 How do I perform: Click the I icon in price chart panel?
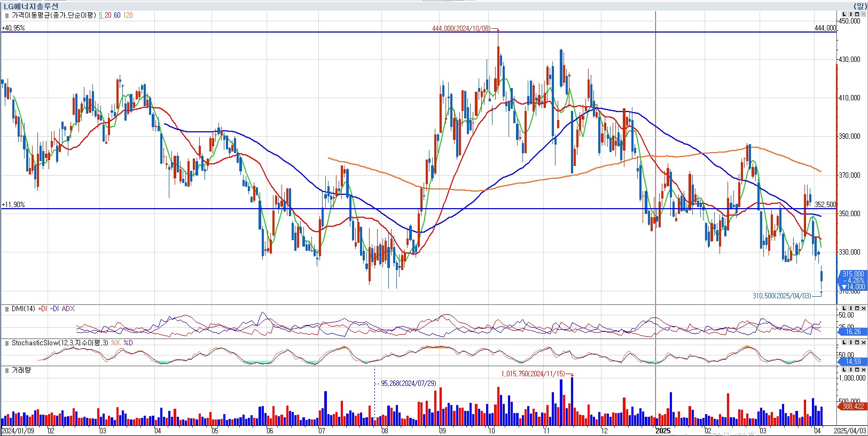coord(851,14)
